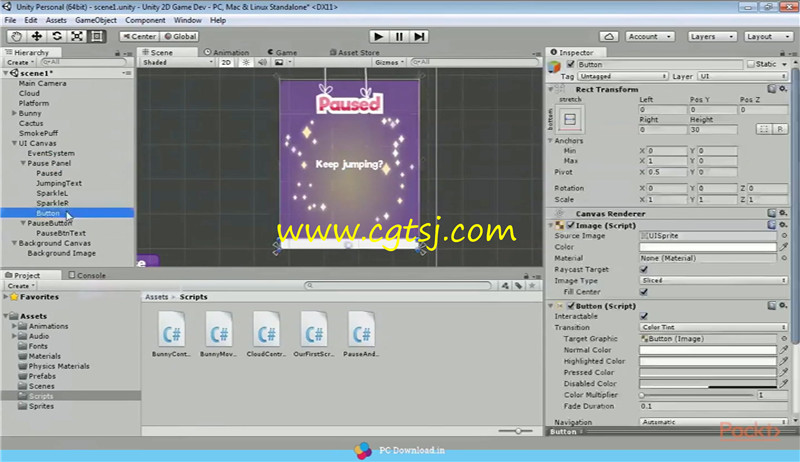
Task: Pick the Pressed Color with the eyedropper
Action: tap(784, 372)
